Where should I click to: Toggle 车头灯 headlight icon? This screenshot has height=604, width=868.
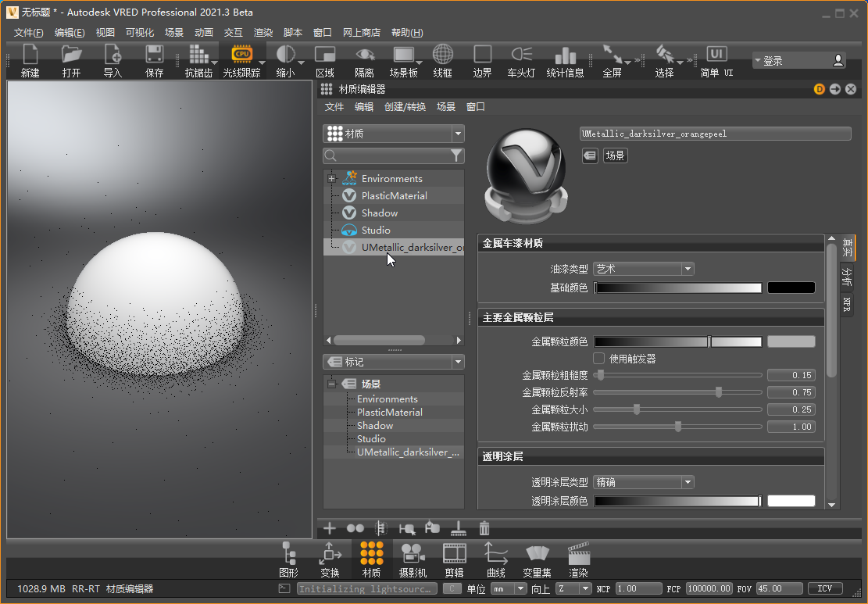[x=521, y=54]
